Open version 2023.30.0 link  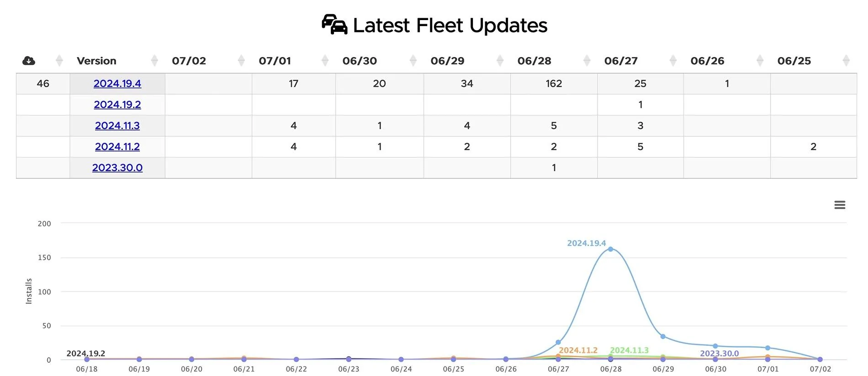click(x=117, y=167)
